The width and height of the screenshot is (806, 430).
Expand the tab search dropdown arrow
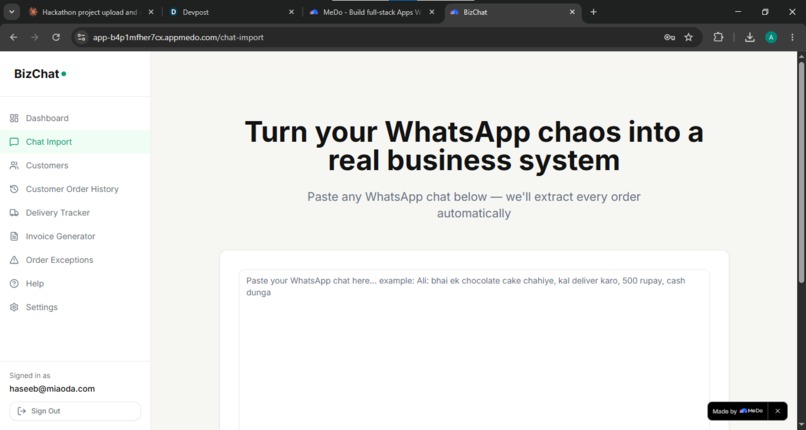(11, 12)
